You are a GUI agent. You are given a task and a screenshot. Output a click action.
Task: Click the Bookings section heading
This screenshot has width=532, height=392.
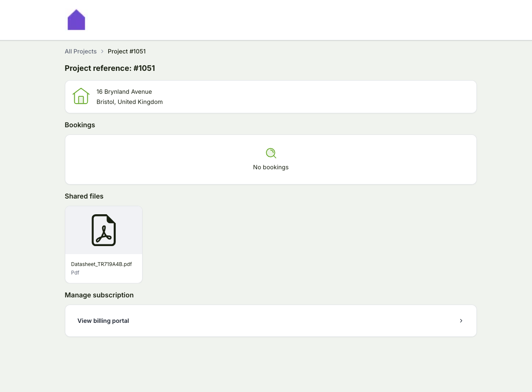point(80,125)
